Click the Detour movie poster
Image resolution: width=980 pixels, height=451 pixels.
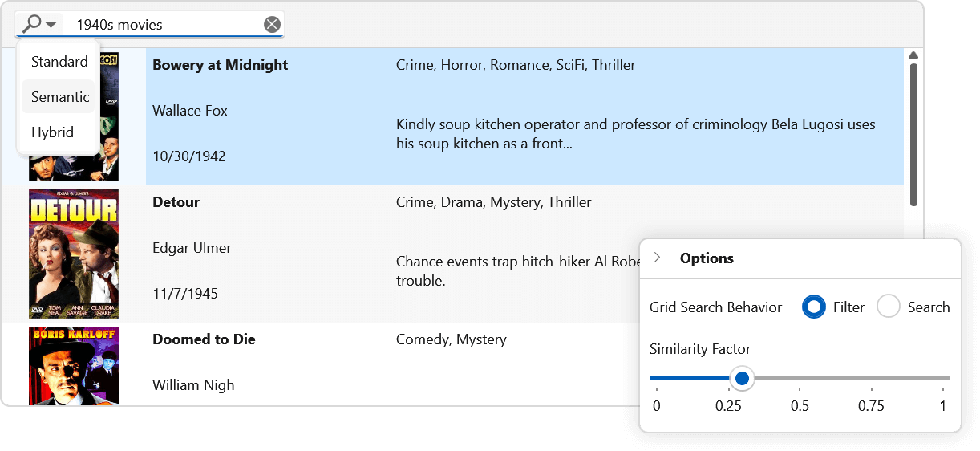tap(74, 254)
